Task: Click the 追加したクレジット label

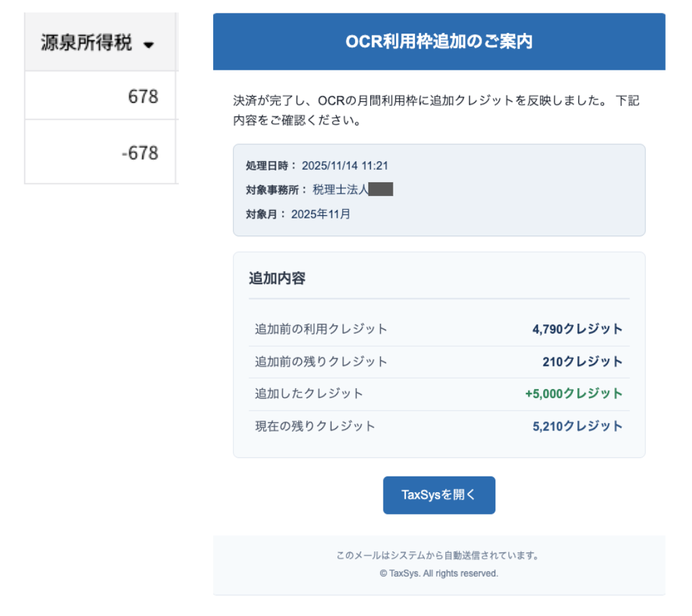Action: (309, 394)
